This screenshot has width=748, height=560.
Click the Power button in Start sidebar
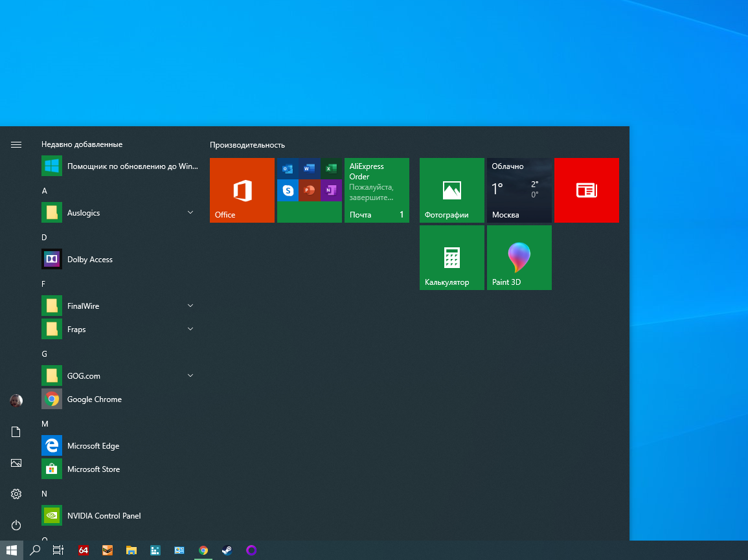coord(16,524)
